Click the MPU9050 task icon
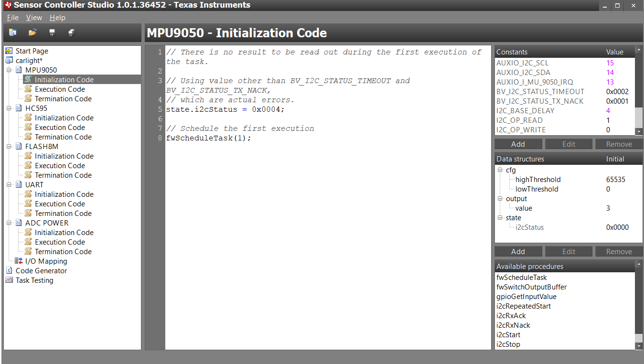 coord(19,70)
